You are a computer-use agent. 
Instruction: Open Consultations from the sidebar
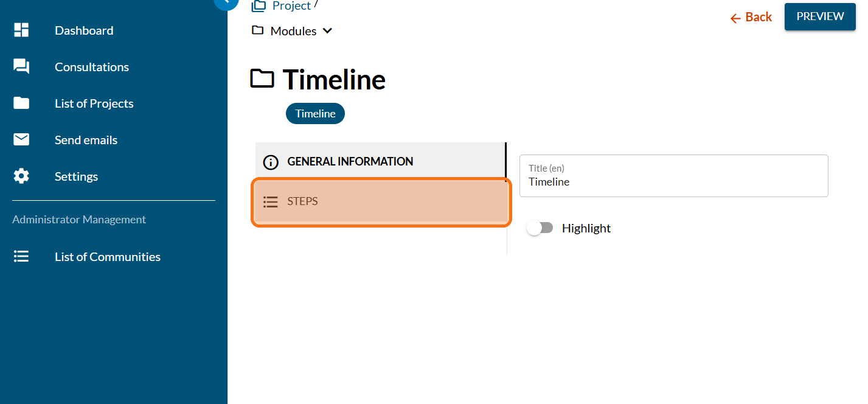coord(92,67)
